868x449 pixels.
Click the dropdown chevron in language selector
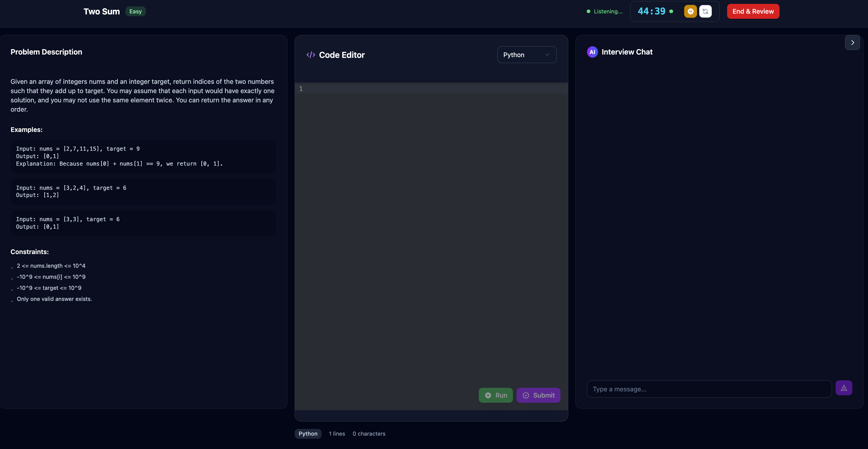(x=547, y=55)
